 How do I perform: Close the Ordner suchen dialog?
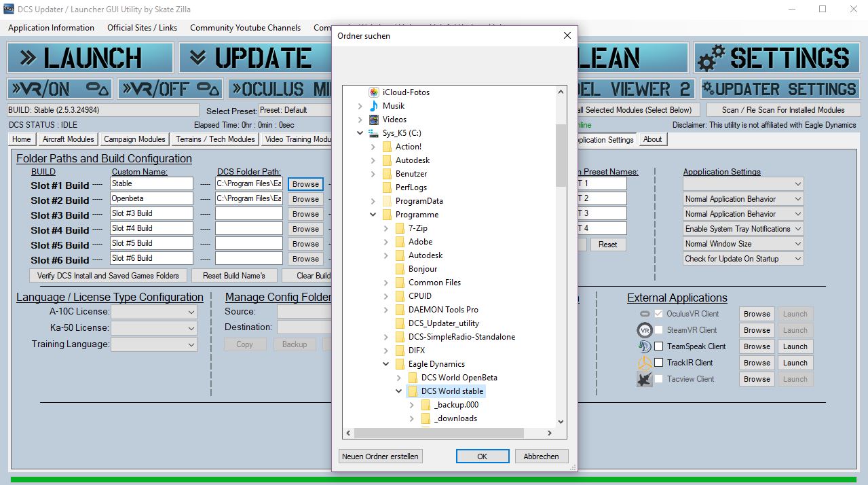(567, 35)
